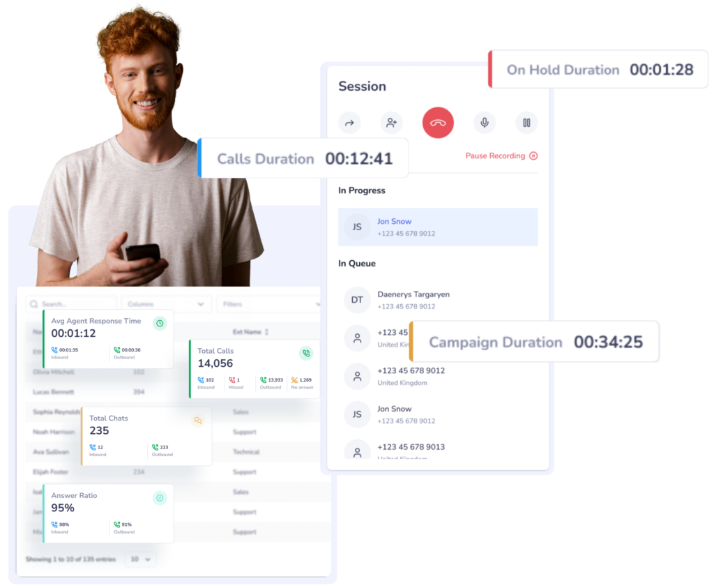Screen dimensions: 714x588
Task: Open the Columns dropdown
Action: pyautogui.click(x=166, y=304)
